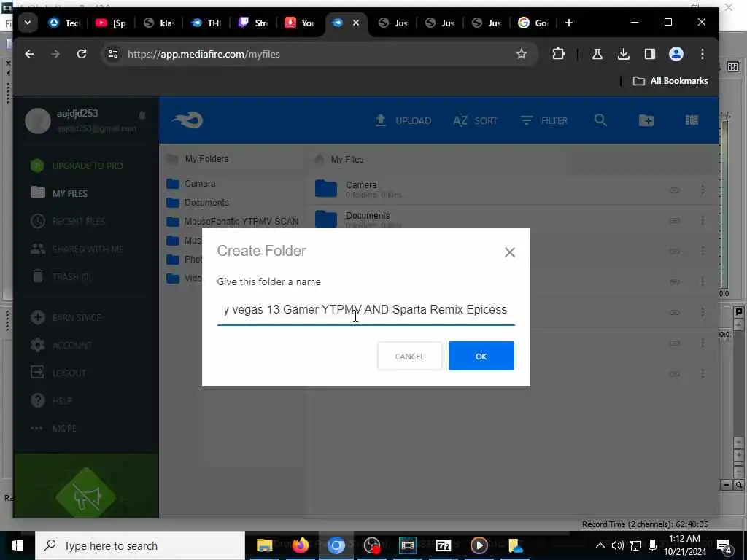747x560 pixels.
Task: Open browser downloads icon
Action: (x=623, y=54)
